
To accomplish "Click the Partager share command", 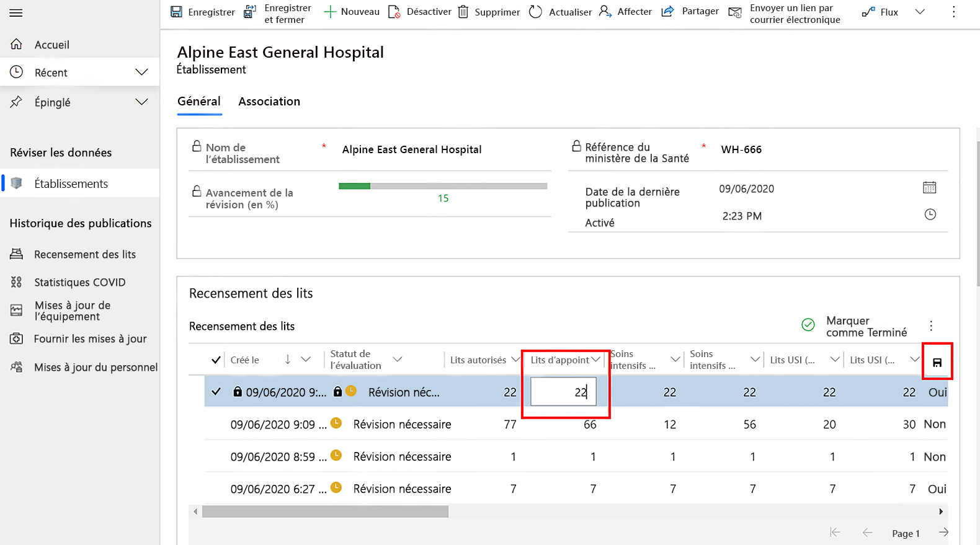I will 690,11.
